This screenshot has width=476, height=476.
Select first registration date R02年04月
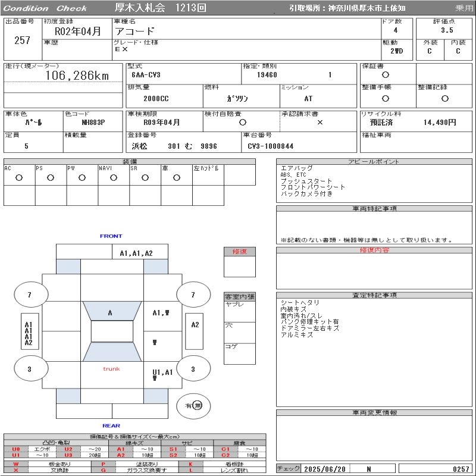(x=78, y=31)
